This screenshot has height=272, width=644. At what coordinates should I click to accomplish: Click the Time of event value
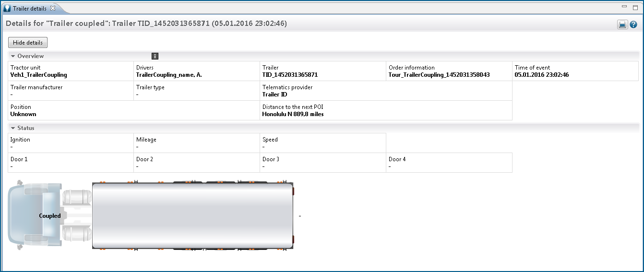point(541,75)
